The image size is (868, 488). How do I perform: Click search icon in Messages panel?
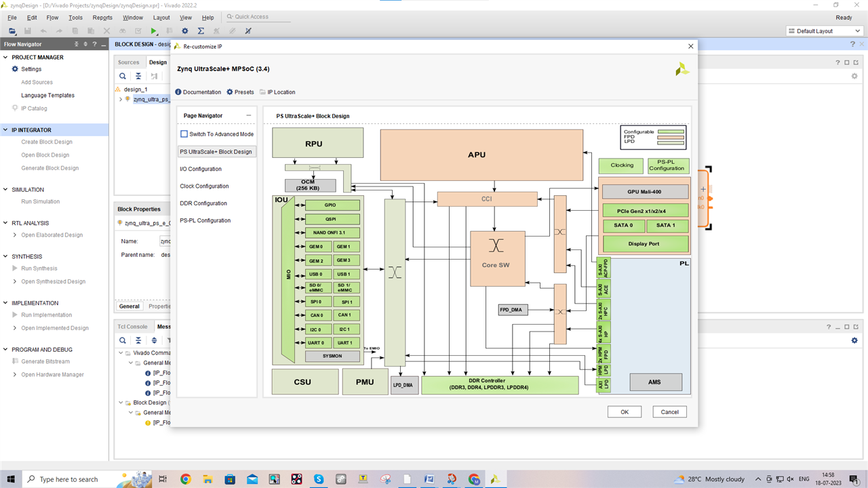tap(123, 340)
